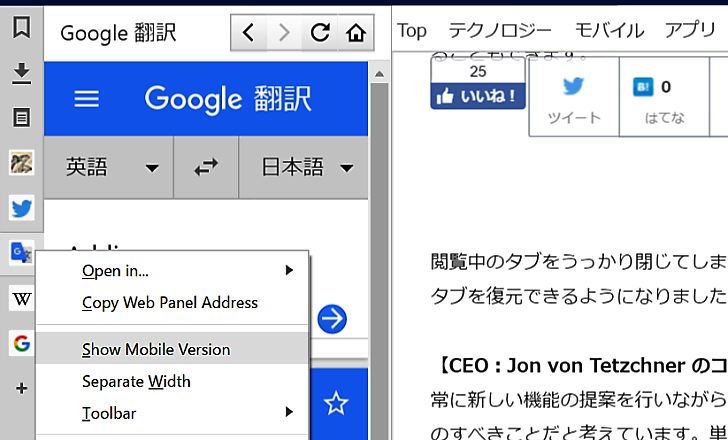Select Separate Width menu entry
728x440 pixels.
pyautogui.click(x=172, y=381)
